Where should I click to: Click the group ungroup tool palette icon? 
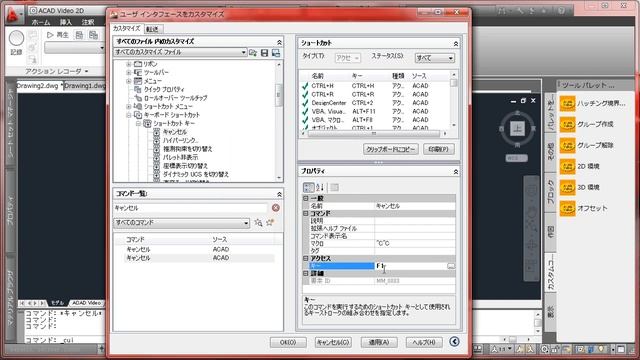567,145
